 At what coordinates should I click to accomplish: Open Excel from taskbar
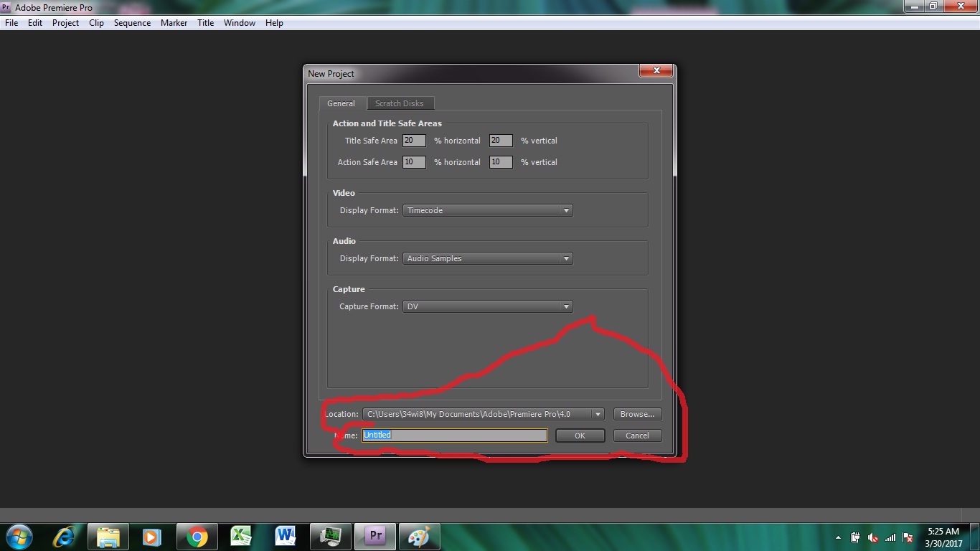click(241, 537)
